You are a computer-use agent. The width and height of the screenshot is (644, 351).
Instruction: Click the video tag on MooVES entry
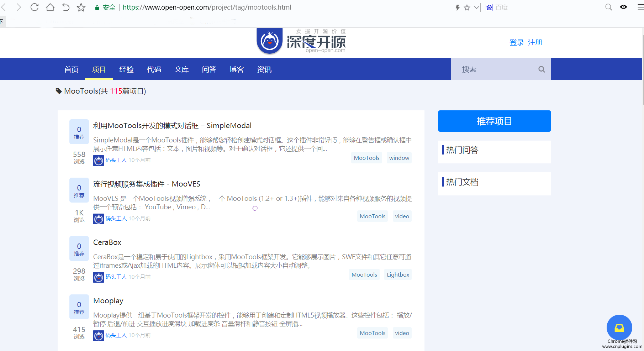point(402,216)
